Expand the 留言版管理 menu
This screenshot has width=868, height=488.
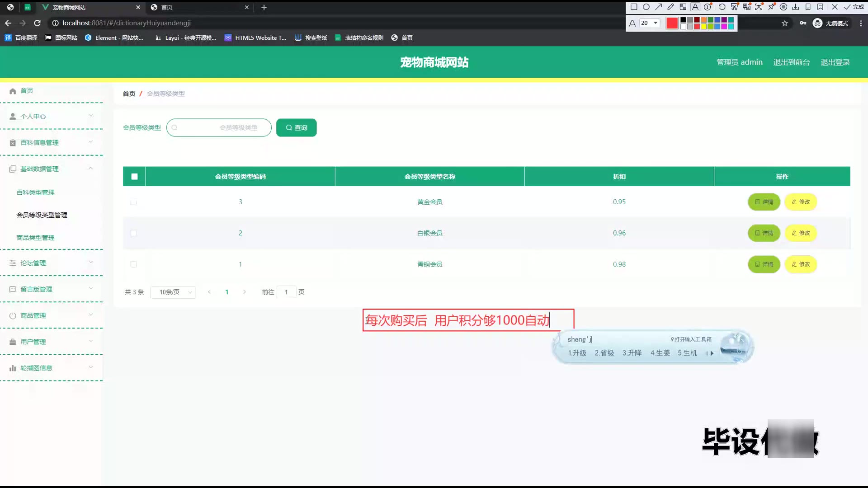pos(52,289)
